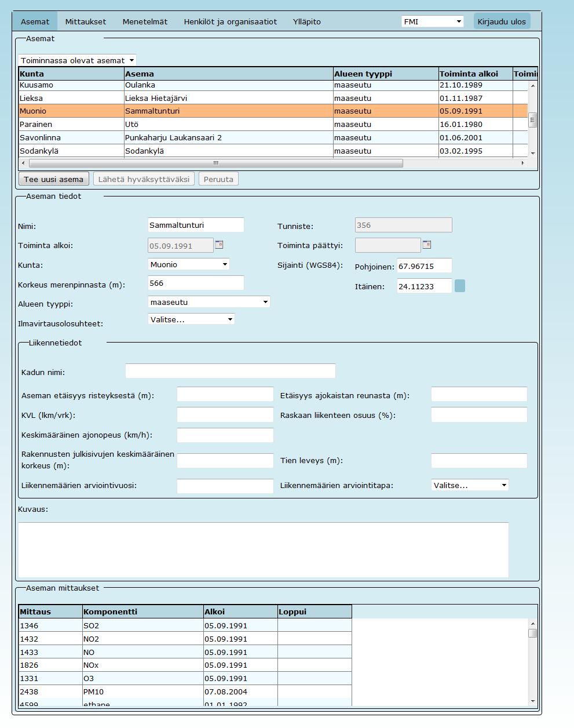This screenshot has height=728, width=574.
Task: Select the SO2 measurement row 1346
Action: tap(185, 625)
